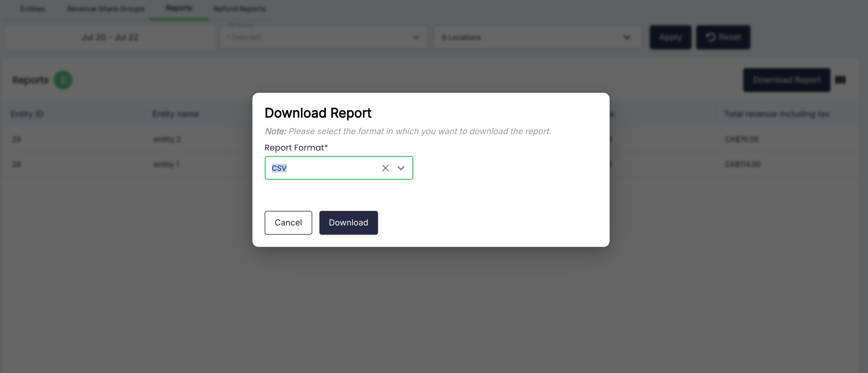Apply the report filters
The height and width of the screenshot is (373, 868).
pos(670,37)
